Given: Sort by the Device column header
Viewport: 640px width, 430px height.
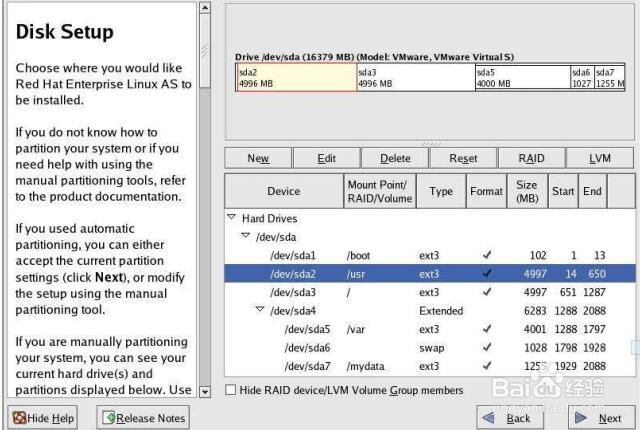Looking at the screenshot, I should point(284,191).
